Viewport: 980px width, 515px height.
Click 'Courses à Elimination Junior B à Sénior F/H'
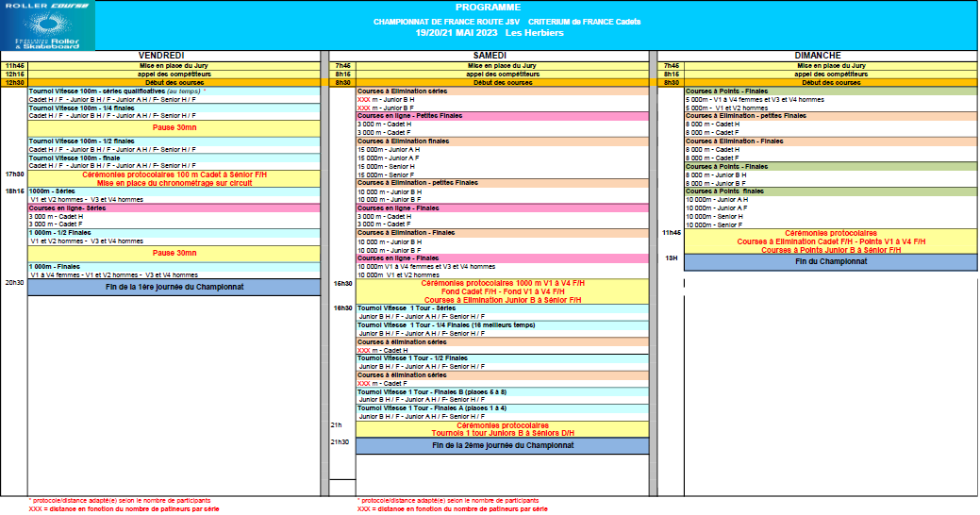click(x=503, y=300)
